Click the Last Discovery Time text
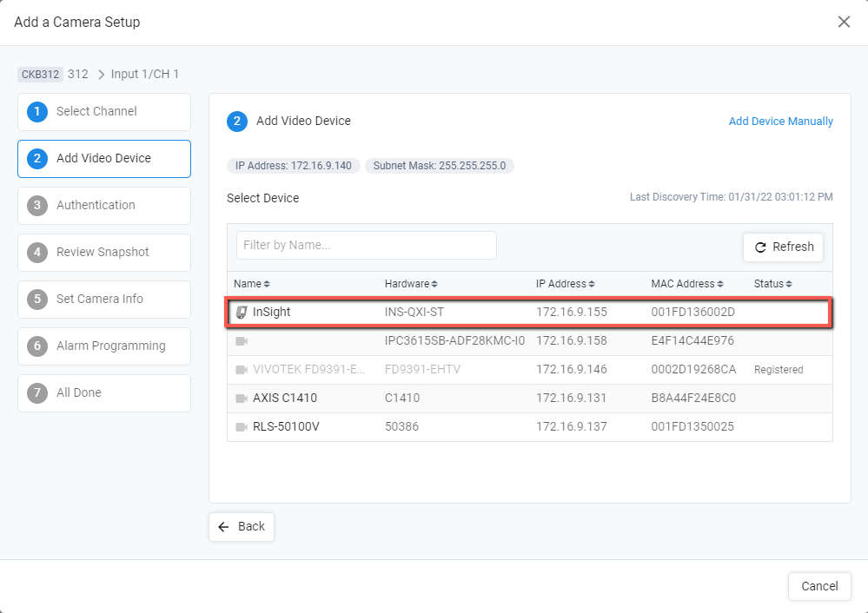Screen dimensions: 868x613 pyautogui.click(x=732, y=197)
